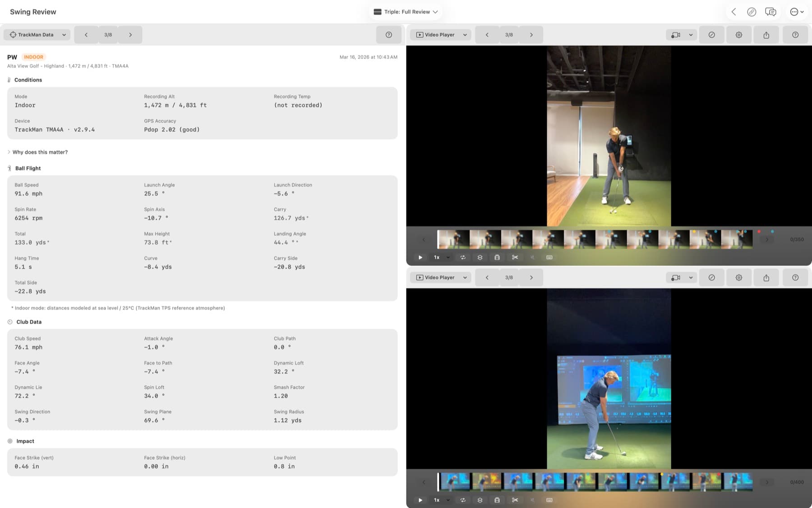Open help in the bottom video panel

pos(795,278)
